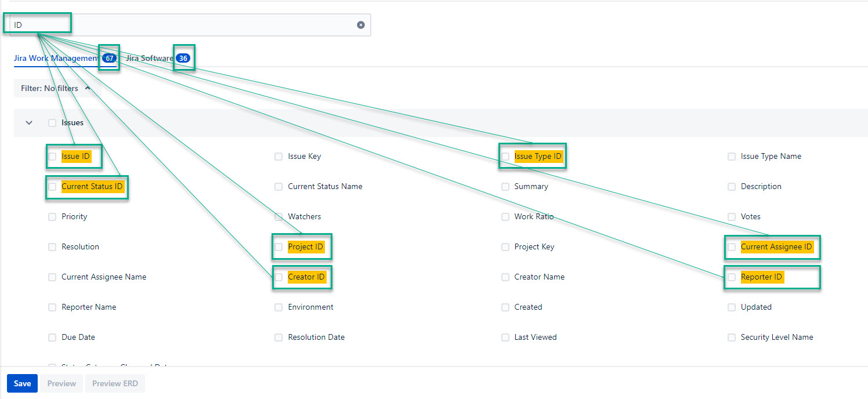Check the Issue ID checkbox
Image resolution: width=868 pixels, height=399 pixels.
pyautogui.click(x=52, y=157)
